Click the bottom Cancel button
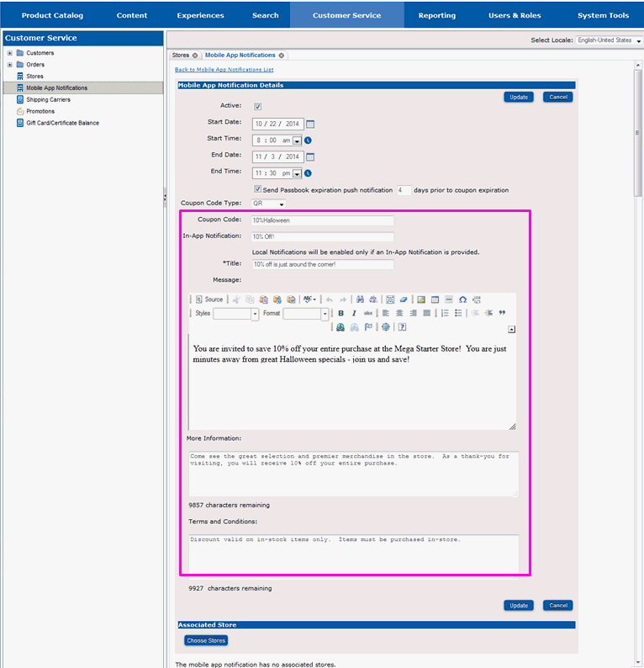Viewport: 644px width, 668px height. 558,606
